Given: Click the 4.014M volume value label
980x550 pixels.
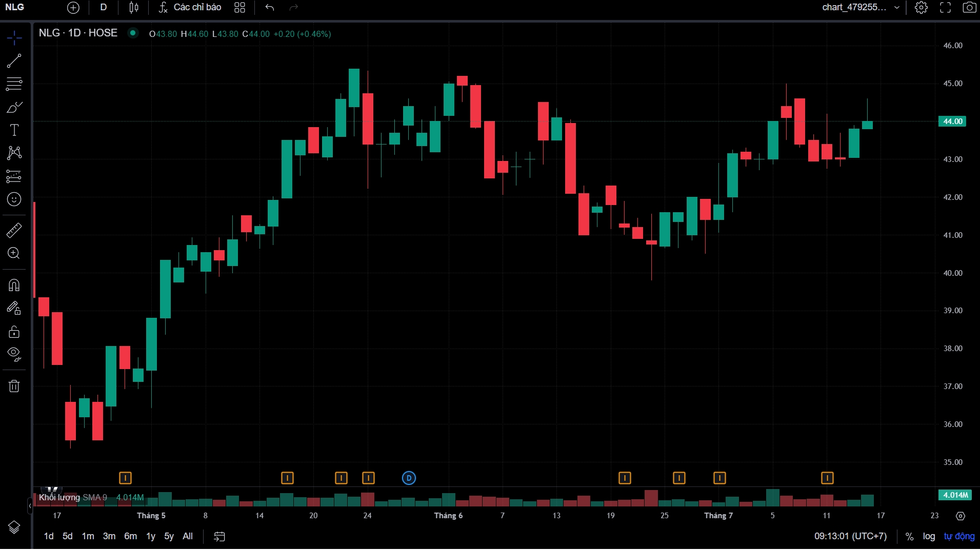Looking at the screenshot, I should point(955,495).
